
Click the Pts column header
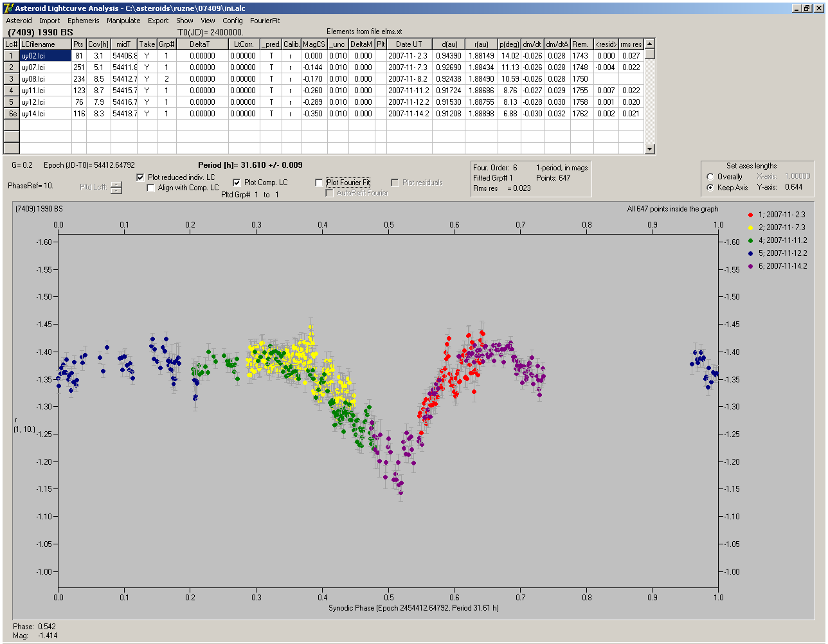tap(78, 44)
